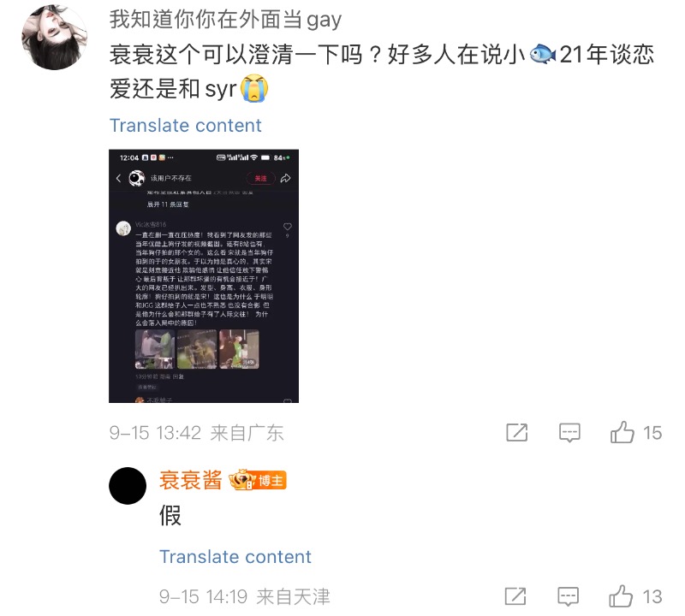Like the blogger's reply with 13 likes

click(x=621, y=596)
